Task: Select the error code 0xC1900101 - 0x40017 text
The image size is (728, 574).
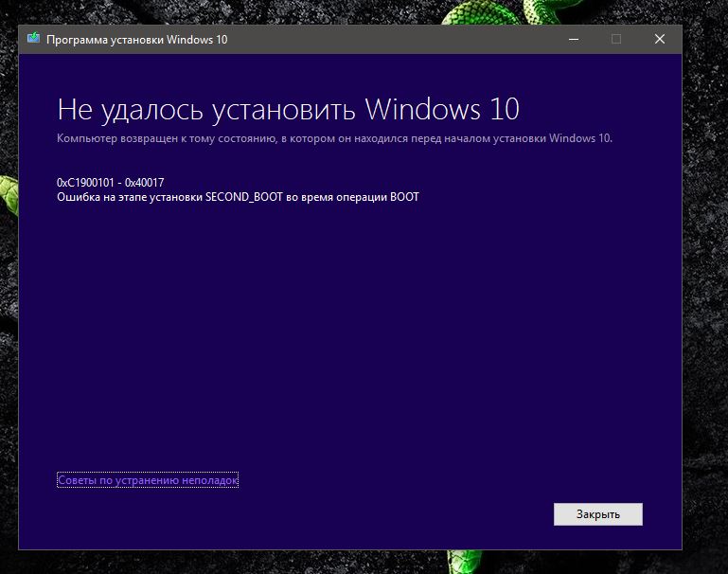Action: point(111,183)
